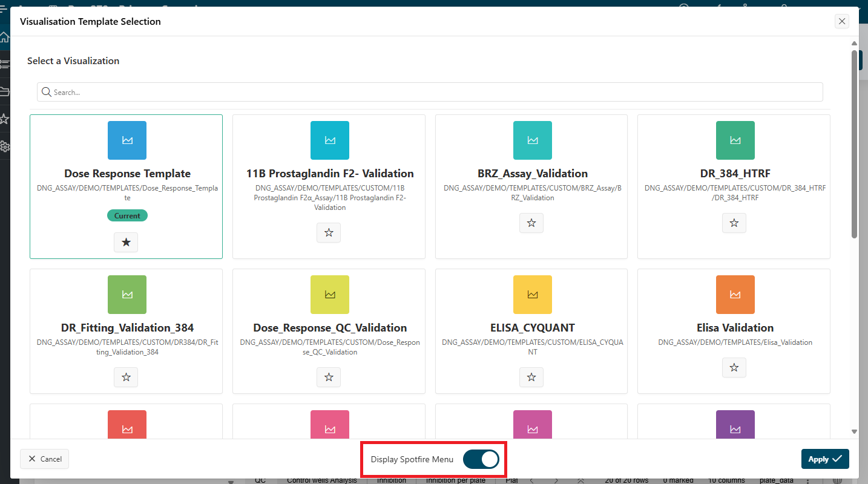The height and width of the screenshot is (484, 868).
Task: Click the DR_Fitting_Validation_384 template icon
Action: tap(127, 295)
